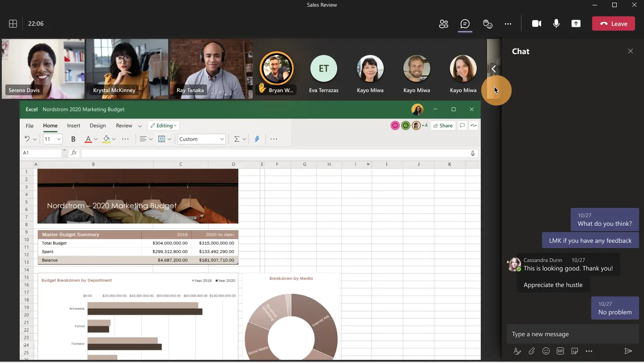Switch to the Insert ribbon tab

coord(73,126)
